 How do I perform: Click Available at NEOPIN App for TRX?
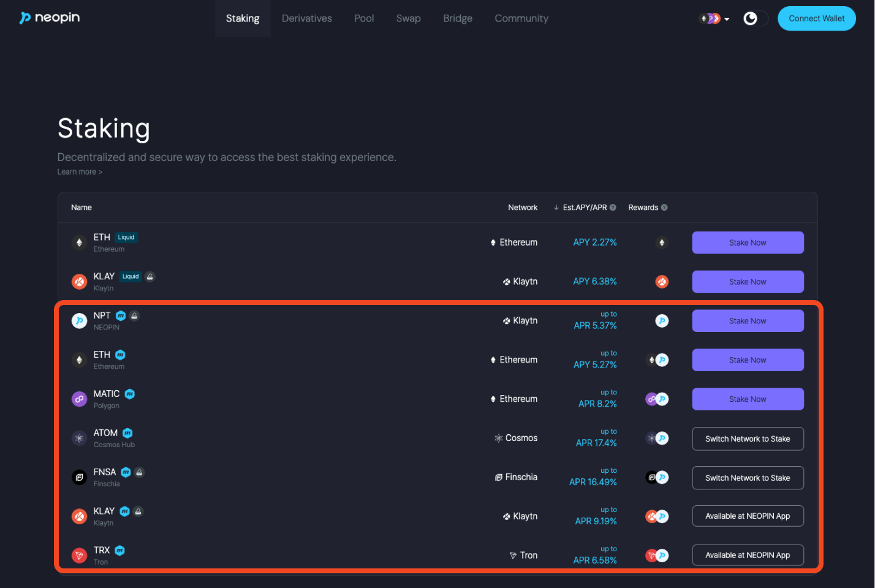pos(748,556)
